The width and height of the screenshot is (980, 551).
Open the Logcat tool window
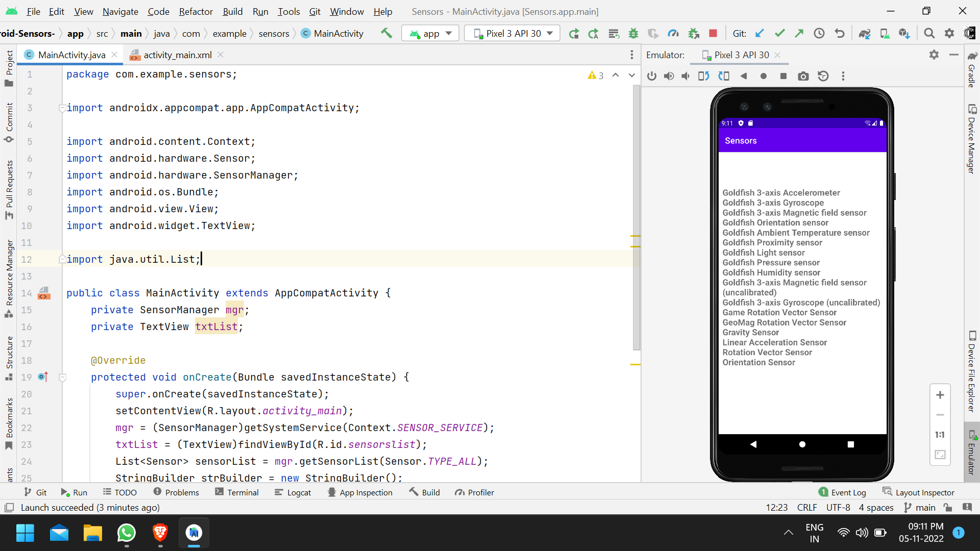pos(293,492)
